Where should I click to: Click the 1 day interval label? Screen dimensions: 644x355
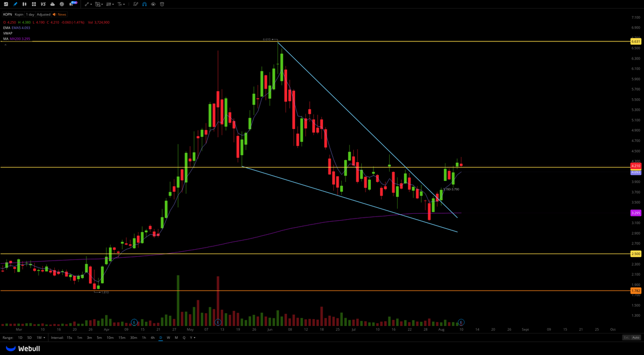click(x=30, y=15)
